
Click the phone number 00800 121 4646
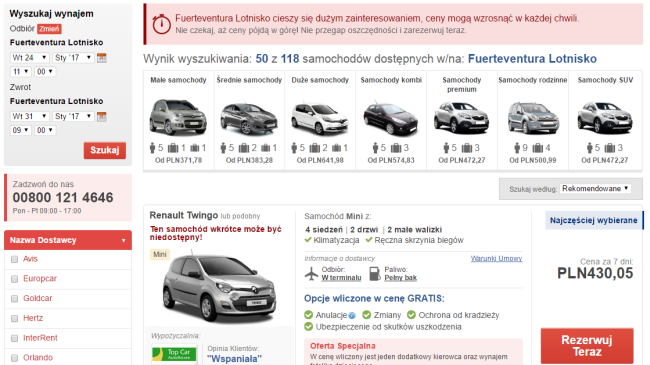(x=63, y=197)
